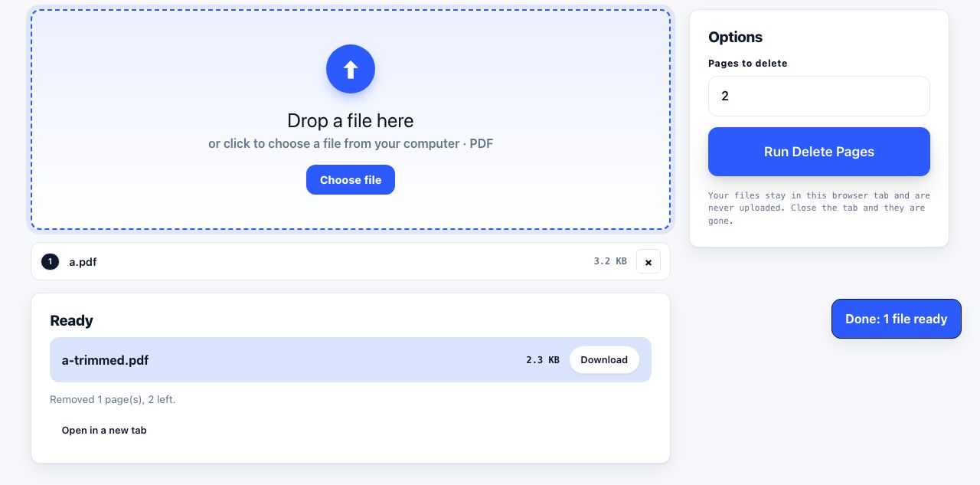The image size is (980, 485).
Task: Click the Choose file button
Action: click(351, 180)
